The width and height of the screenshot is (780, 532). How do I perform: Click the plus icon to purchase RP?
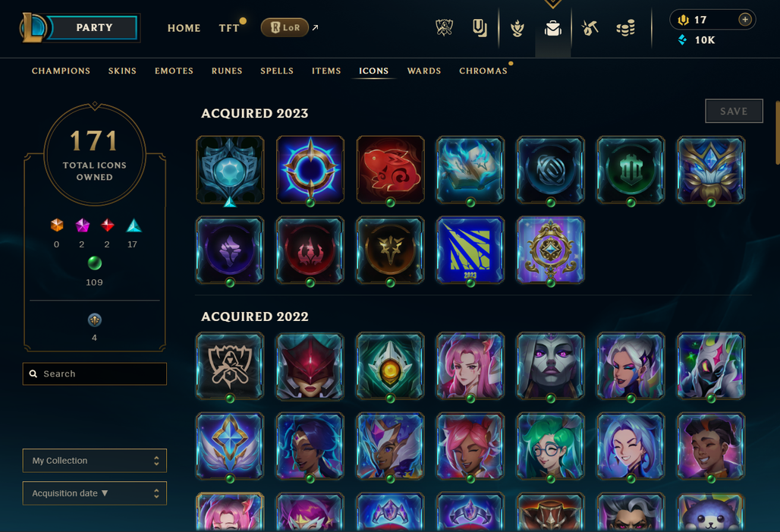coord(744,20)
